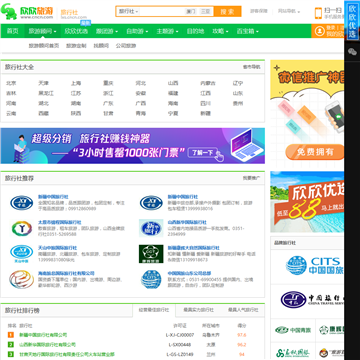360x360 pixels.
Task: Click the 天山中旅 agency logo
Action: [22, 254]
